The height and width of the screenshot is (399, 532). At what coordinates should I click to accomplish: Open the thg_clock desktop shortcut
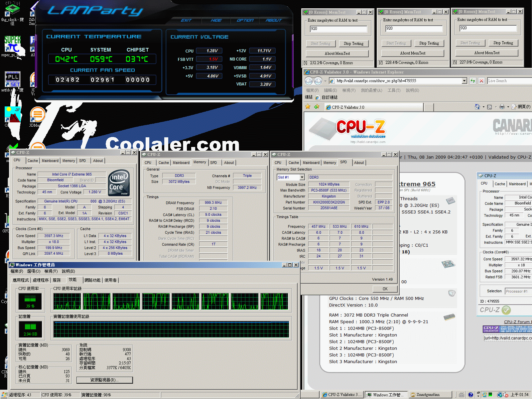[12, 9]
